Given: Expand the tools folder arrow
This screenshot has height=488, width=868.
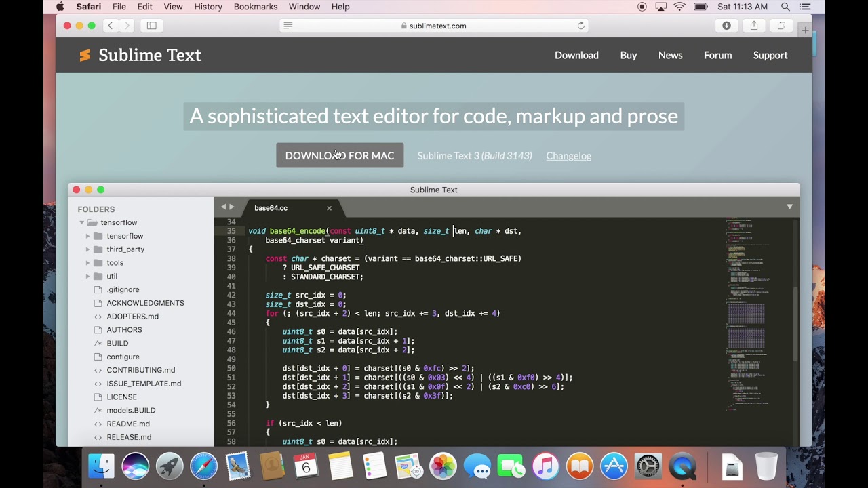Looking at the screenshot, I should pyautogui.click(x=87, y=263).
